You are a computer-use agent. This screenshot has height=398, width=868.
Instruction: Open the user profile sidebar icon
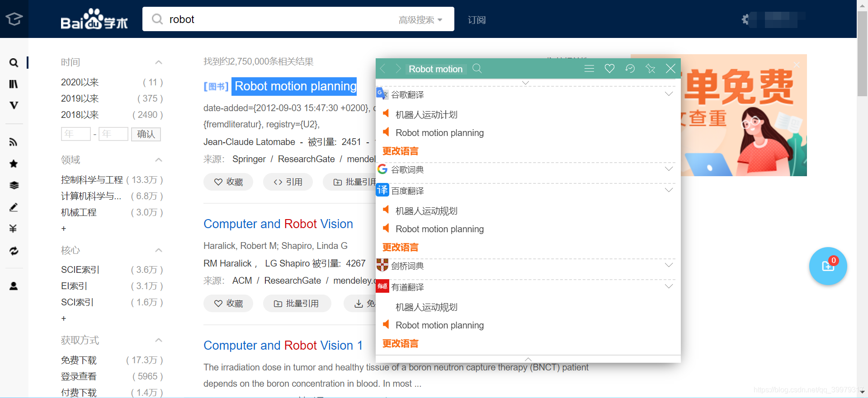14,286
